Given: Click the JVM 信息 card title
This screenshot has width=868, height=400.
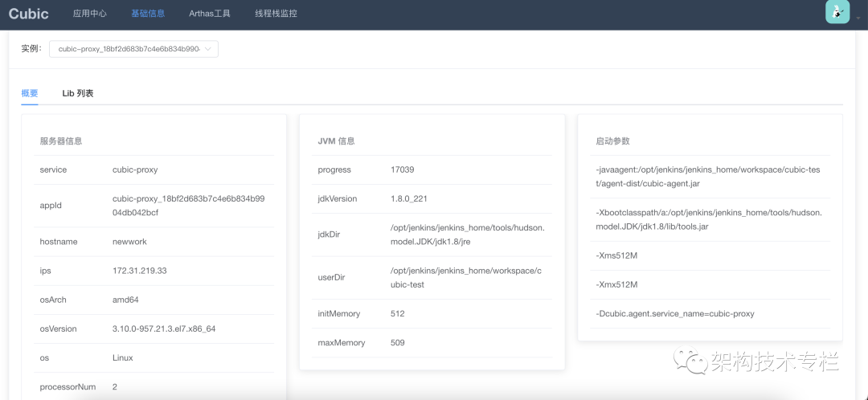Looking at the screenshot, I should point(336,141).
